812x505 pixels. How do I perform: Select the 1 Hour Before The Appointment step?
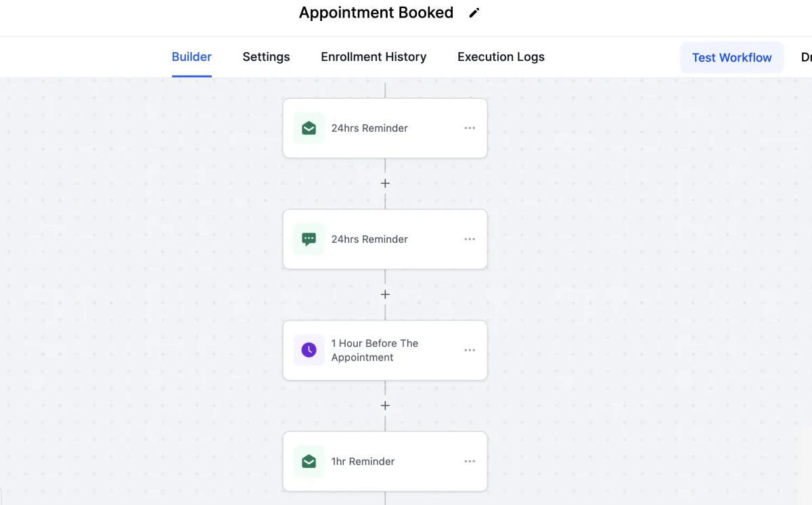[x=375, y=350]
